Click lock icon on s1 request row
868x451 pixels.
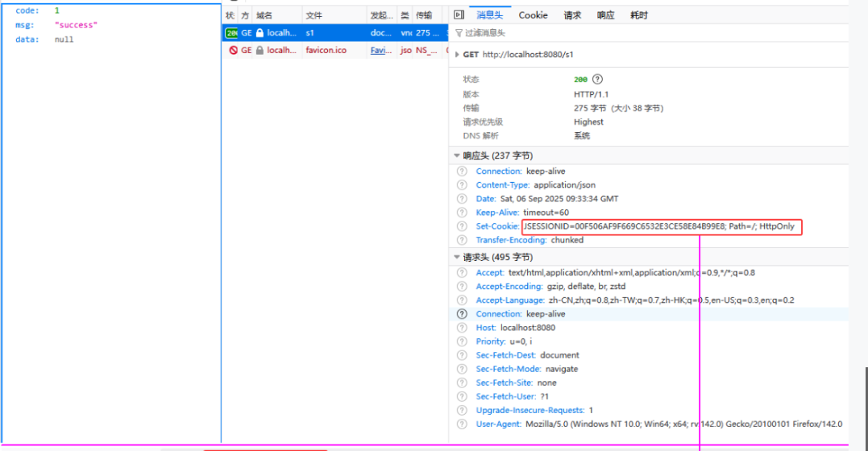click(x=260, y=33)
